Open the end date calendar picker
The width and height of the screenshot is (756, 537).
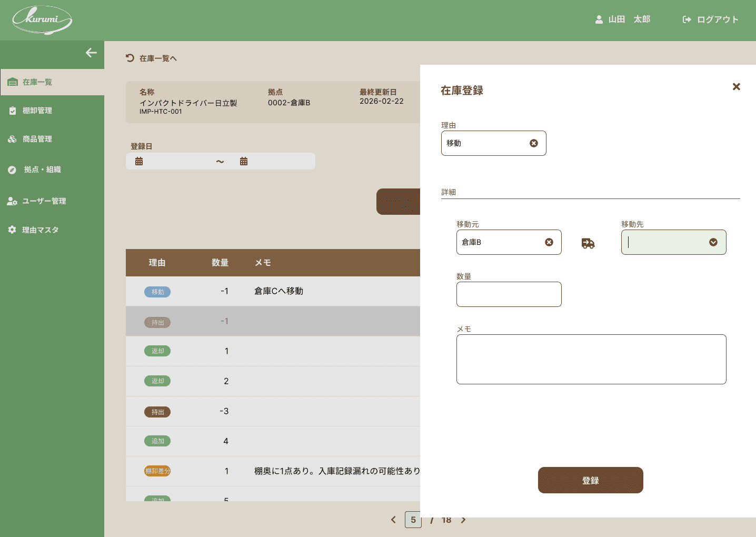(x=244, y=161)
